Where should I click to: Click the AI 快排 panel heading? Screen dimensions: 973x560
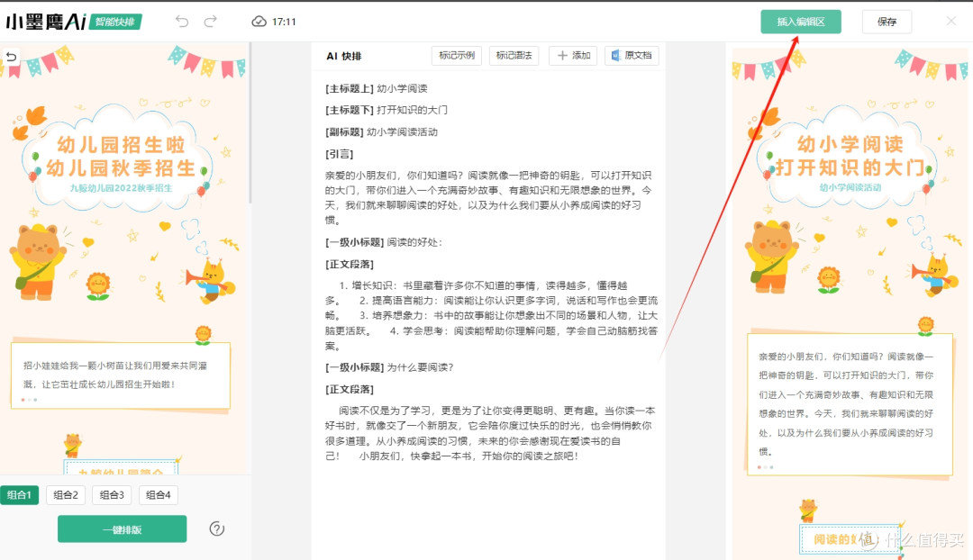pyautogui.click(x=344, y=56)
